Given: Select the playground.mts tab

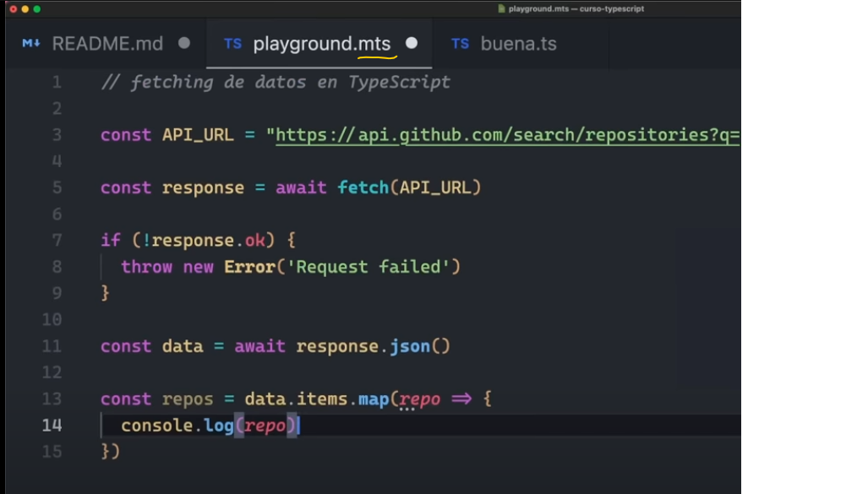Looking at the screenshot, I should pyautogui.click(x=322, y=44).
